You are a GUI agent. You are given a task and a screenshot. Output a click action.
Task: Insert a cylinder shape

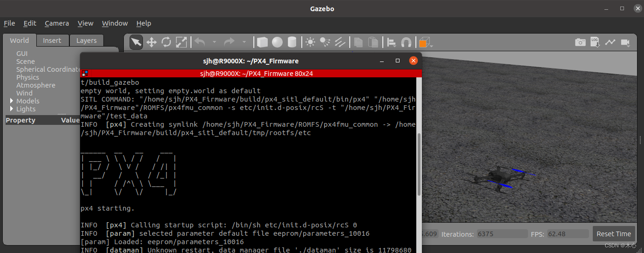pyautogui.click(x=292, y=42)
